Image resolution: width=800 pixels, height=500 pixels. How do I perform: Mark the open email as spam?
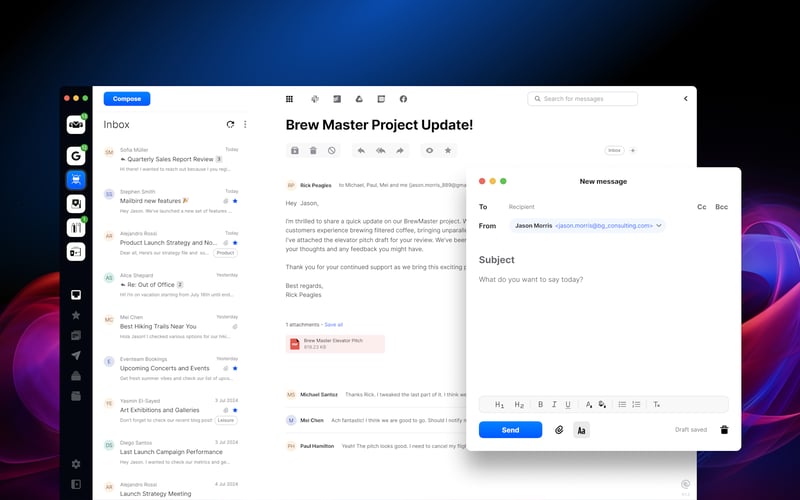tap(332, 151)
